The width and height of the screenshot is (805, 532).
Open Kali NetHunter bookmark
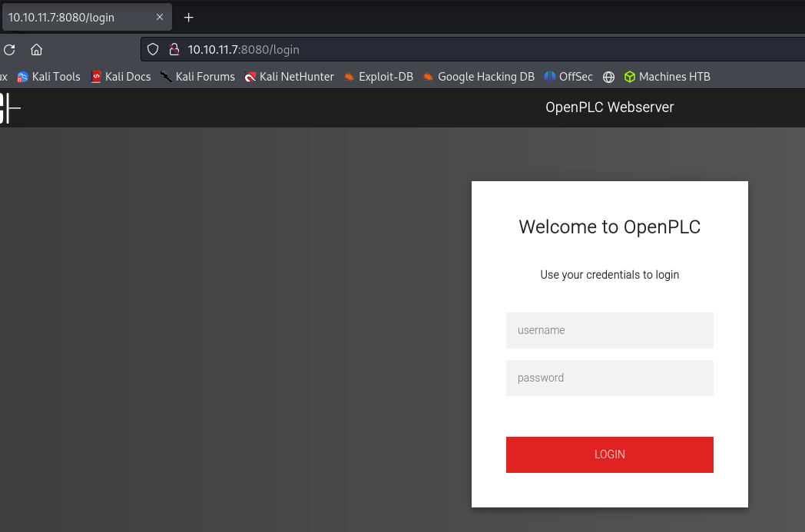pyautogui.click(x=289, y=77)
